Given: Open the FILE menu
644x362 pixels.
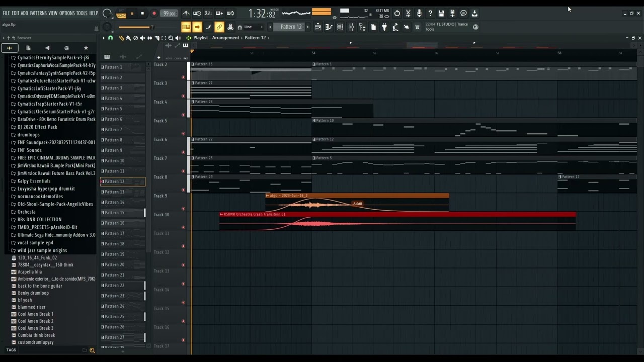Looking at the screenshot, I should pyautogui.click(x=6, y=13).
